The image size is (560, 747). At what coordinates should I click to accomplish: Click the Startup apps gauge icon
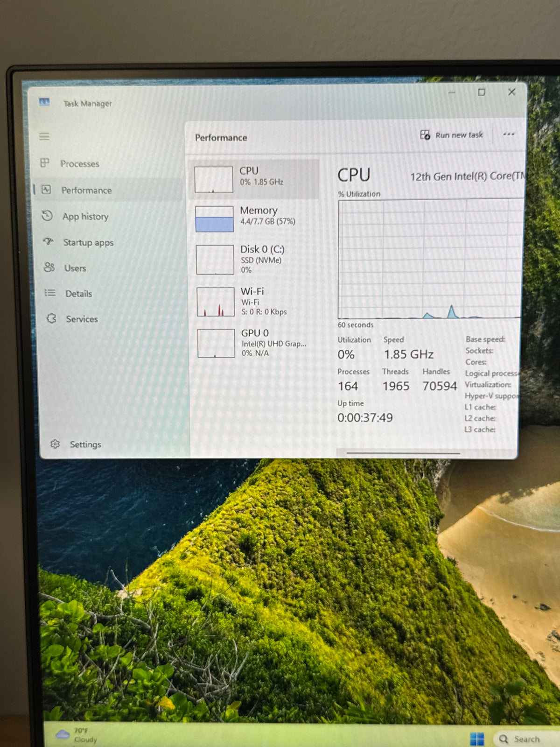tap(48, 241)
